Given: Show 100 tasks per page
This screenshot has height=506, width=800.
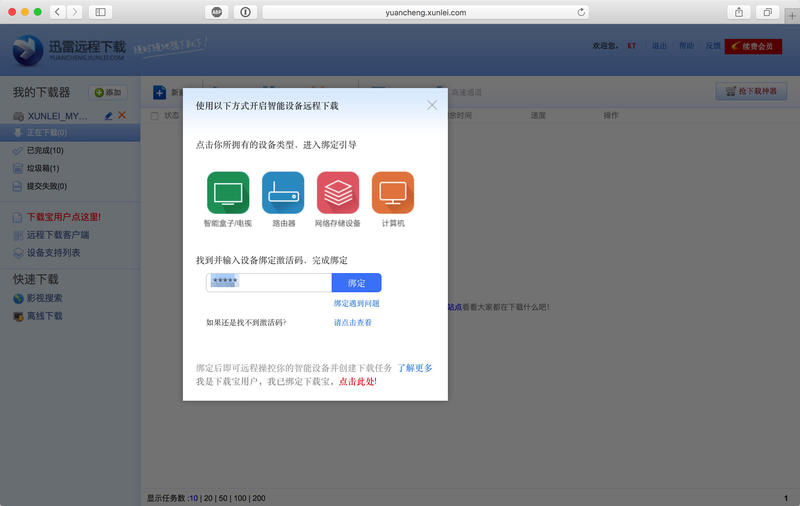Looking at the screenshot, I should 240,498.
